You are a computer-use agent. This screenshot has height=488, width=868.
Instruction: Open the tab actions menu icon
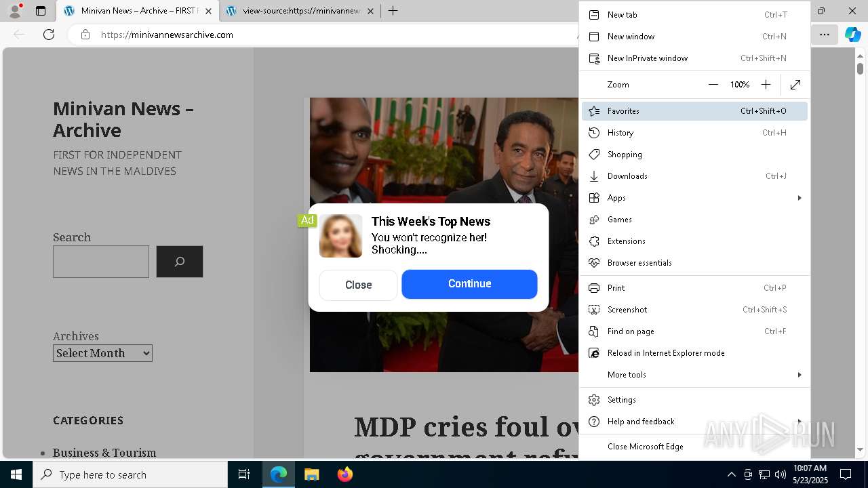(41, 11)
